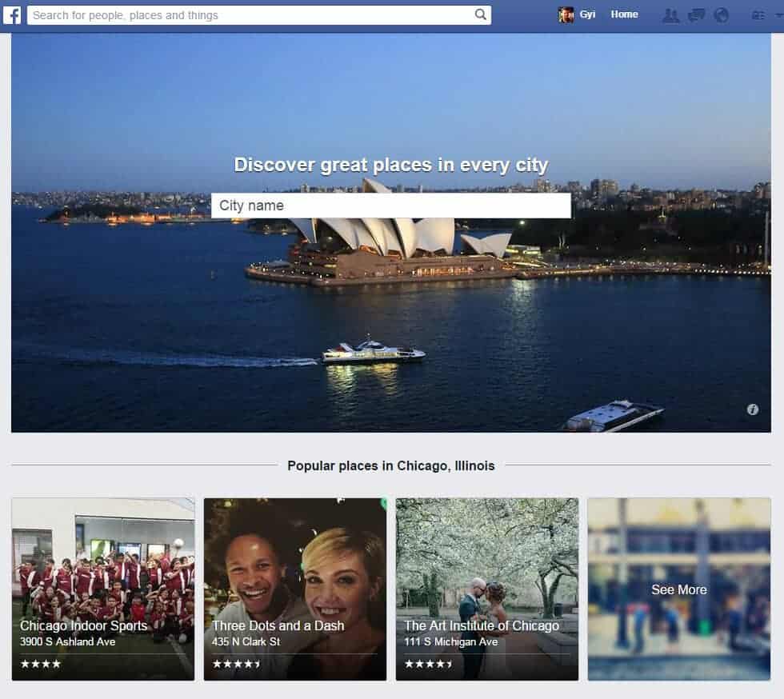Viewport: 784px width, 699px height.
Task: Expand the account dropdown arrow in top bar
Action: coord(778,15)
